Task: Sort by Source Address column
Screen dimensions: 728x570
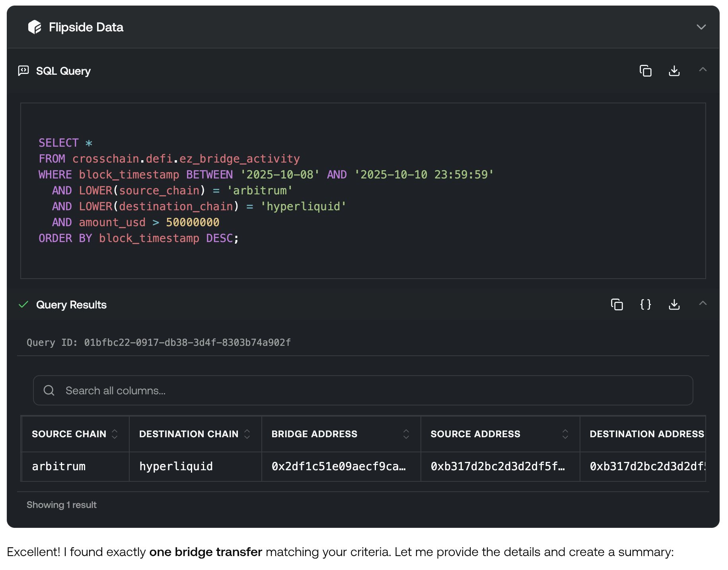Action: tap(565, 434)
